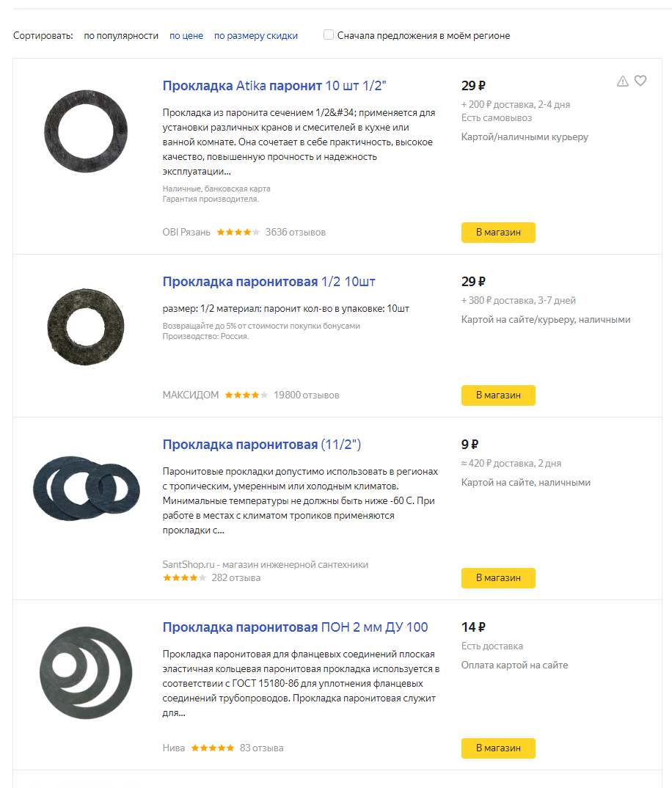Go to OBI shop for Atika gasket

(498, 233)
